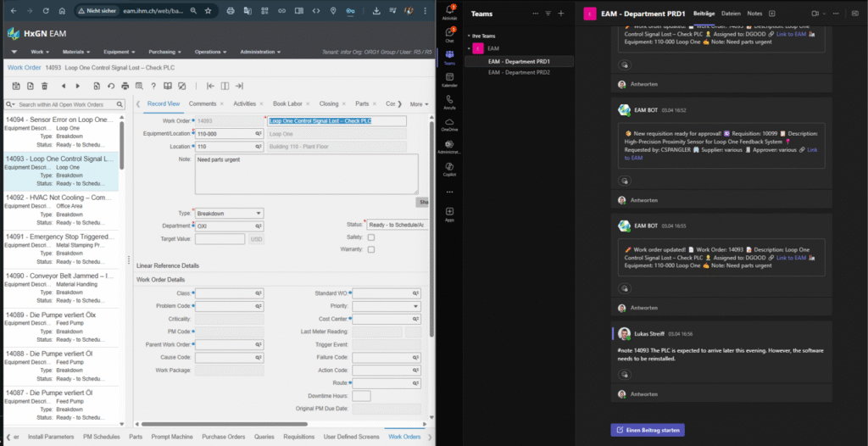Viewport: 868px width, 446px height.
Task: Open OneDrive in the Teams sidebar
Action: click(449, 124)
